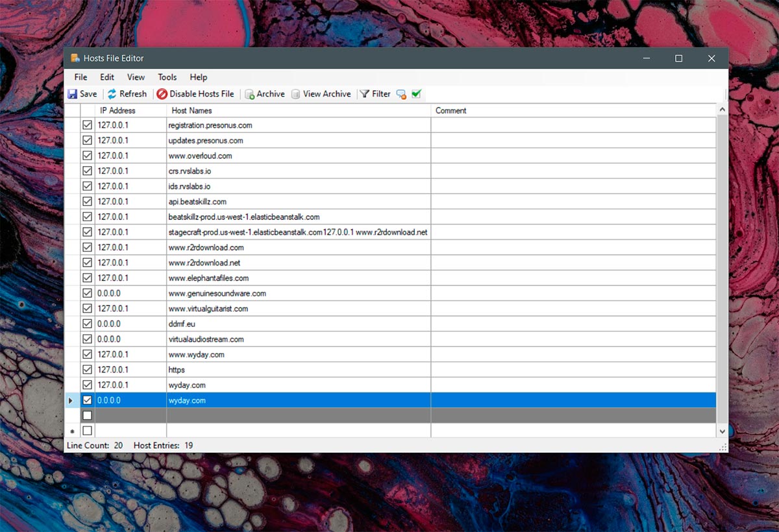Click the Comment cell for www.overloud.com
Viewport: 779px width, 532px height.
(574, 156)
